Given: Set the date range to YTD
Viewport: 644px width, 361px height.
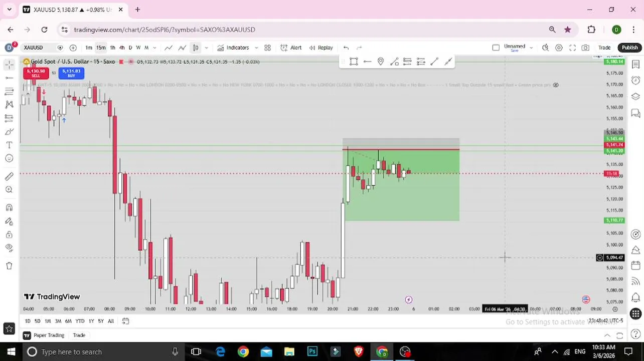Looking at the screenshot, I should click(80, 321).
